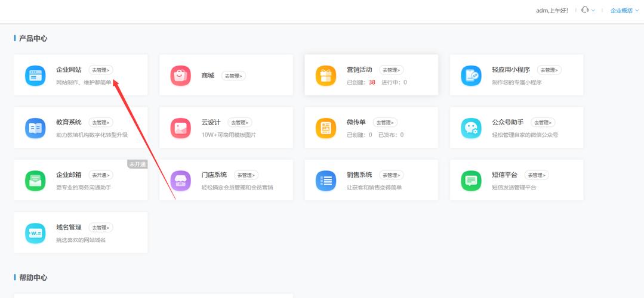Image resolution: width=644 pixels, height=298 pixels.
Task: Select the 营销活动 gift icon
Action: 326,76
